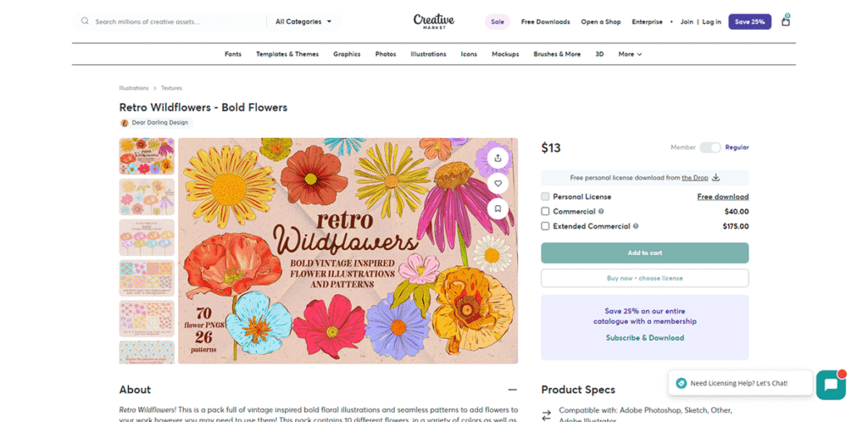868x422 pixels.
Task: Click the Sale pill button
Action: [498, 21]
